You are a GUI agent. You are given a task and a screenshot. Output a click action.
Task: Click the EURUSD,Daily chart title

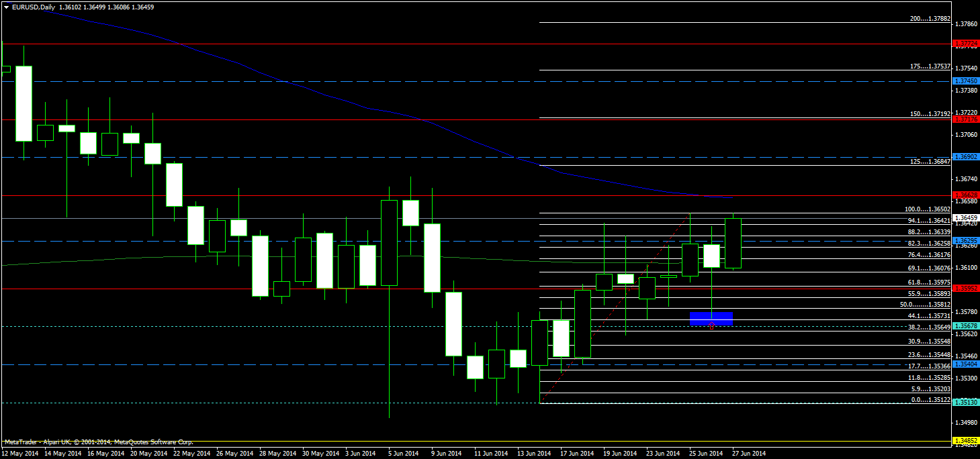click(x=34, y=7)
